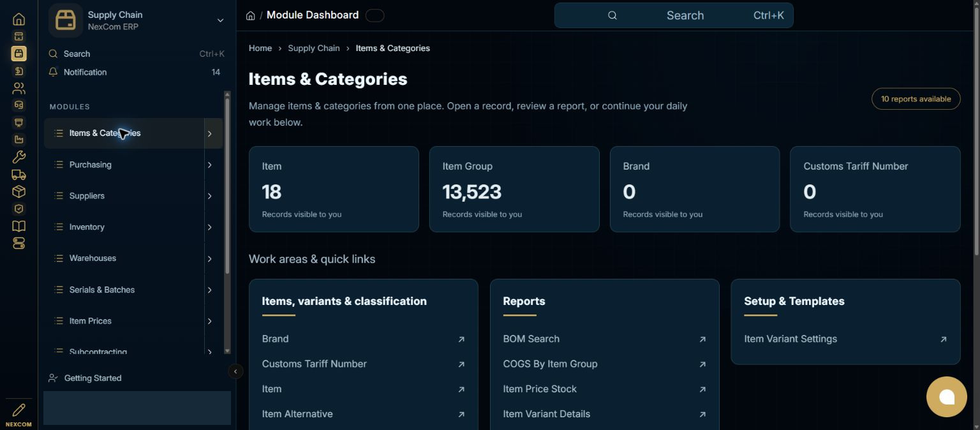Click the 10 reports available button

pos(916,99)
